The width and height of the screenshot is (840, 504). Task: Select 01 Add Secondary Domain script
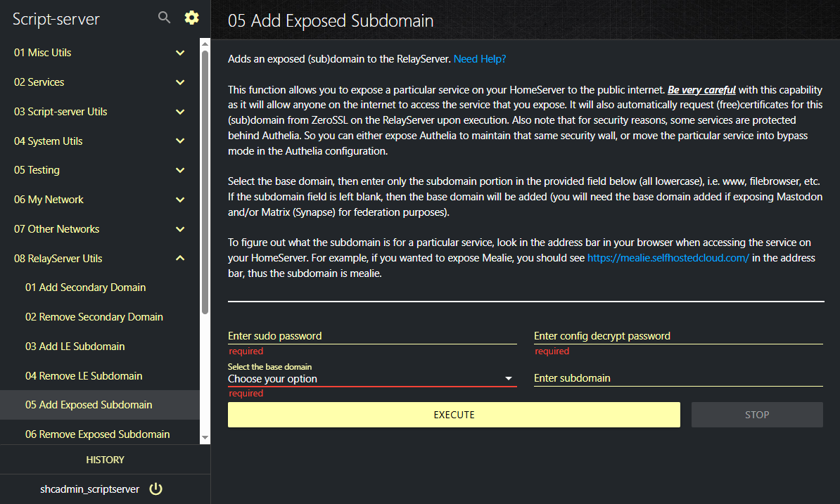coord(86,287)
